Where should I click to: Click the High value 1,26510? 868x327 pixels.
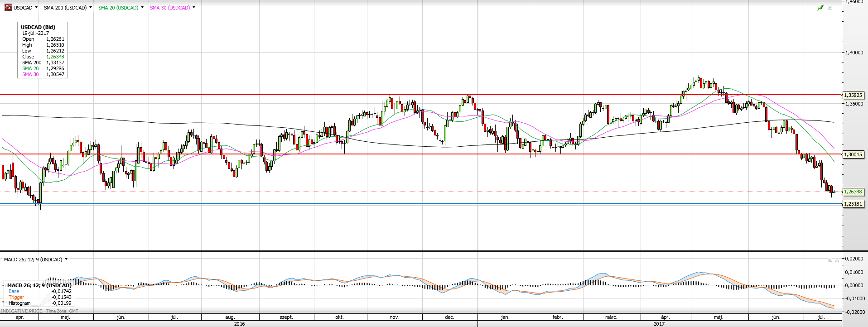click(x=55, y=45)
